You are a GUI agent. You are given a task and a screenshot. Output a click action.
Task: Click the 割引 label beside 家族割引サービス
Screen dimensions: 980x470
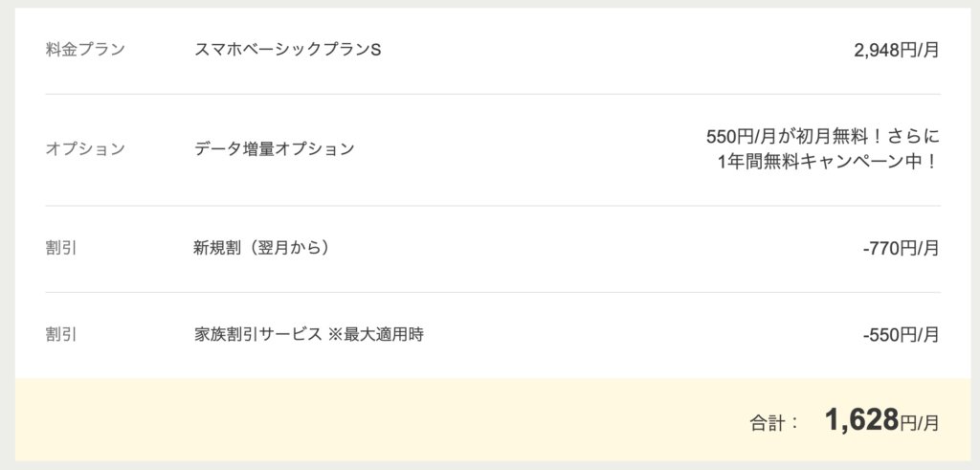click(x=61, y=334)
